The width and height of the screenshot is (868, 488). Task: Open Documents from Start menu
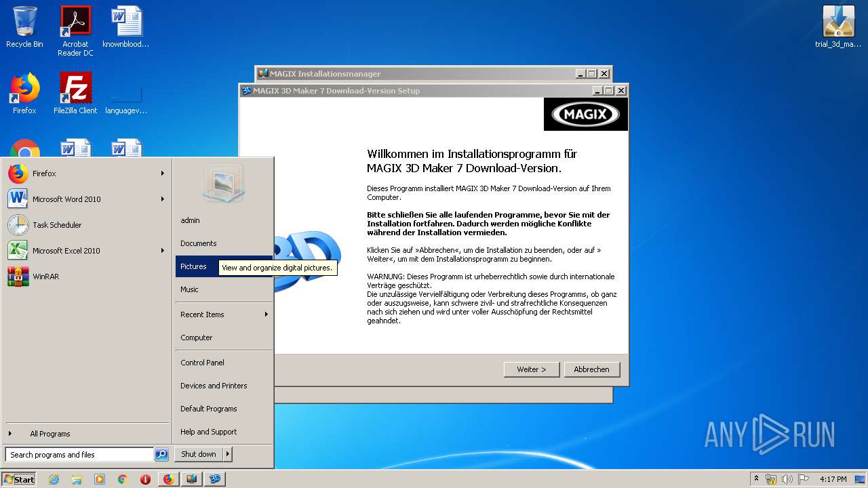click(224, 243)
